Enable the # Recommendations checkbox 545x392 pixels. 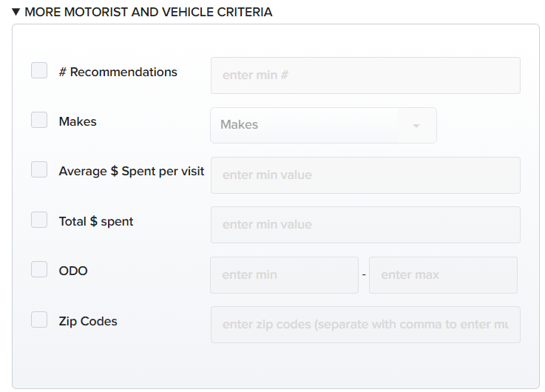39,70
